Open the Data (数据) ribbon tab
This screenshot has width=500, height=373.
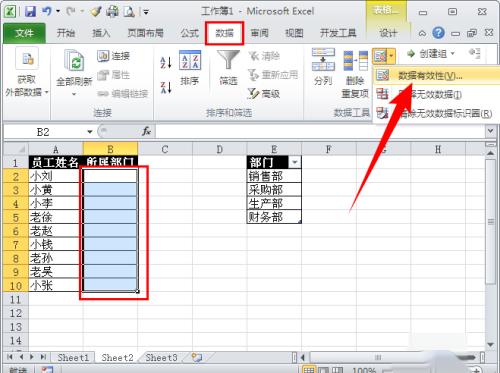(224, 33)
